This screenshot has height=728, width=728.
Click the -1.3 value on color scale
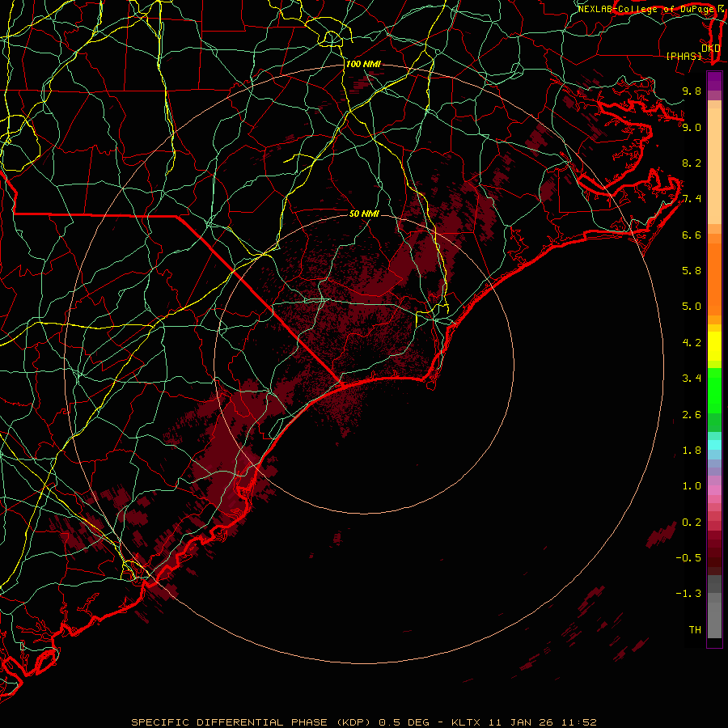688,594
